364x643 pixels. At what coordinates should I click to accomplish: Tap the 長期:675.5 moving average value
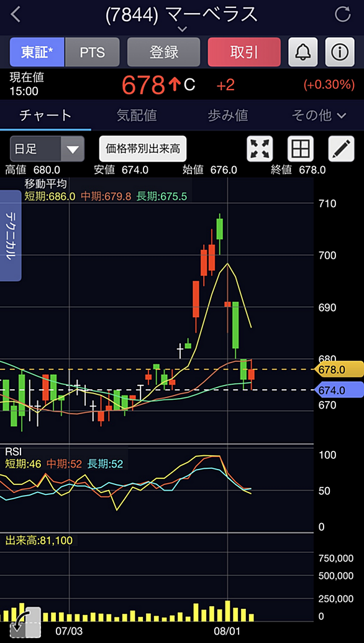162,197
